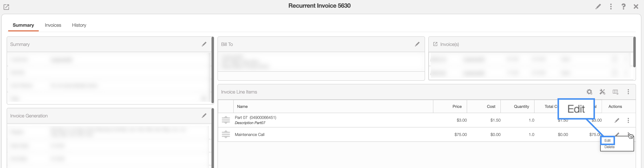This screenshot has height=168, width=644.
Task: Click the Part 07 row drag handle
Action: coord(226,120)
